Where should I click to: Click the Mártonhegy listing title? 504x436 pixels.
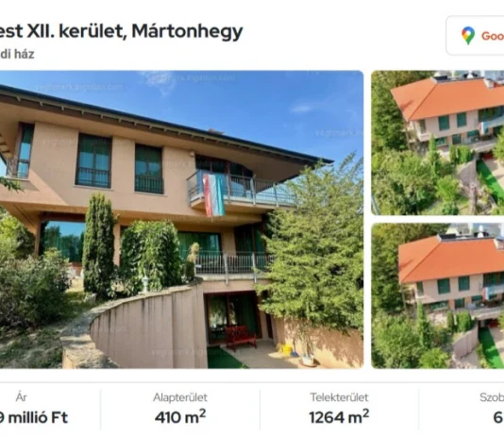point(121,31)
